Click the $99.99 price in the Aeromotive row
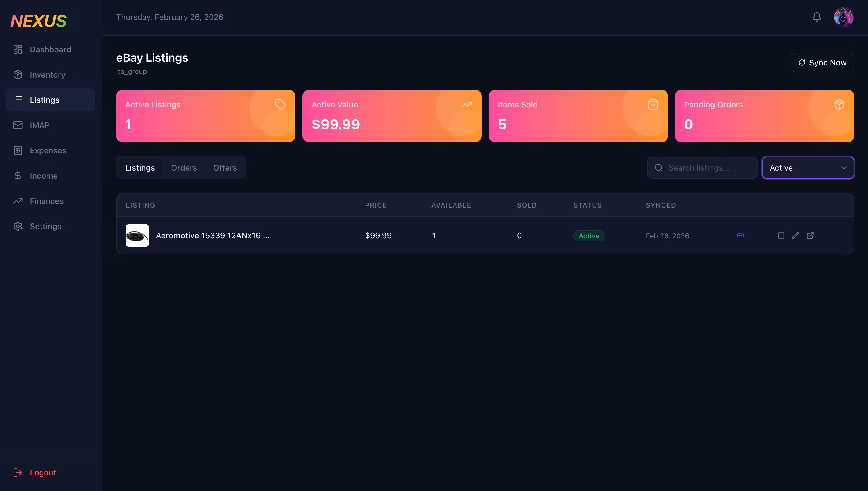 click(x=378, y=235)
